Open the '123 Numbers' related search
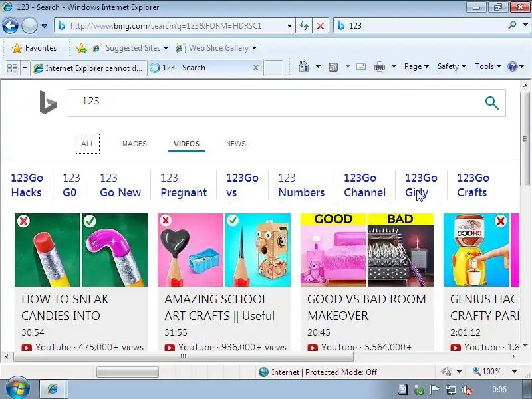Viewport: 532px width, 399px height. click(x=301, y=185)
